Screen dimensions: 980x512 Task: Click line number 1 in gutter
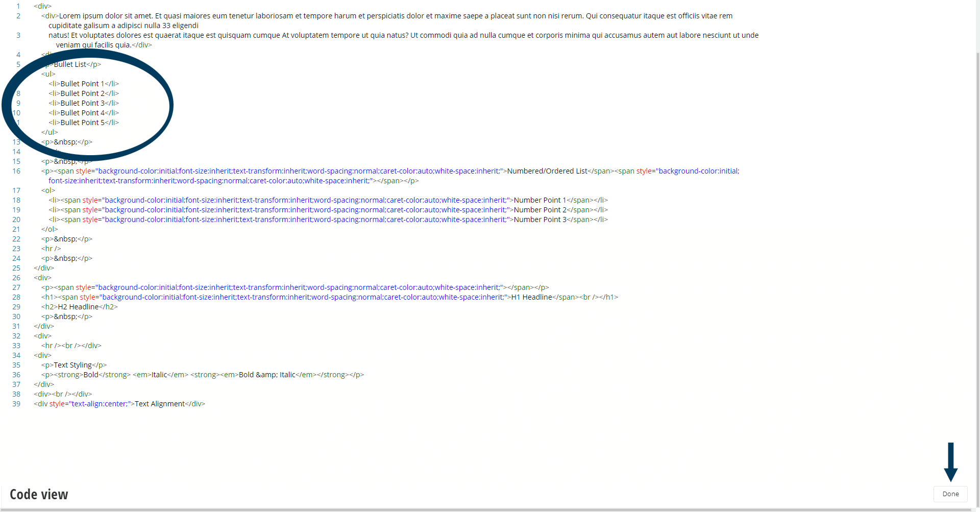click(18, 6)
